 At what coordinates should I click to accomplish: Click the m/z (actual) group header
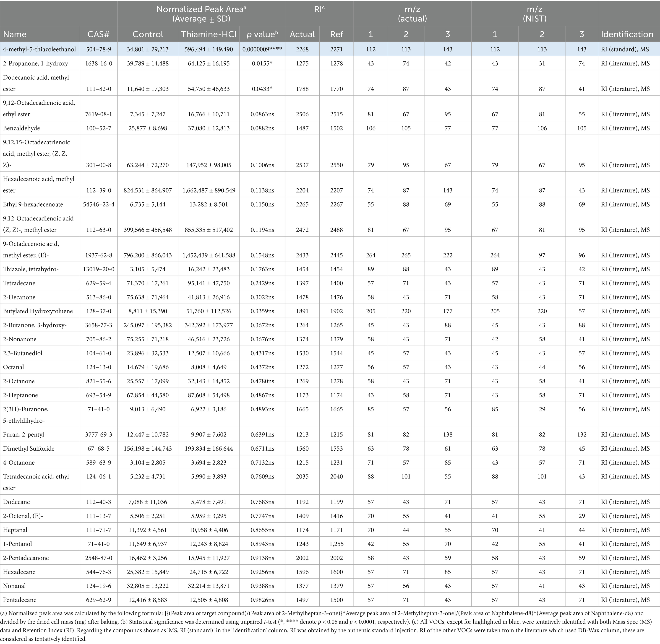point(412,13)
